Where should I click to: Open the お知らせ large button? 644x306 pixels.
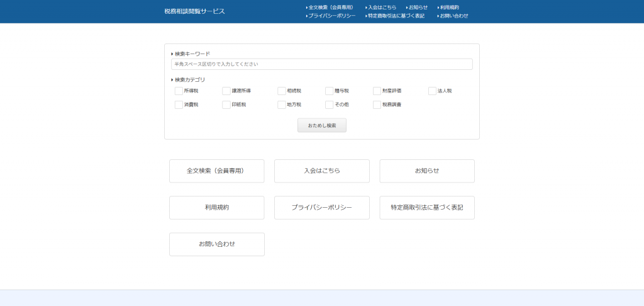pyautogui.click(x=427, y=171)
